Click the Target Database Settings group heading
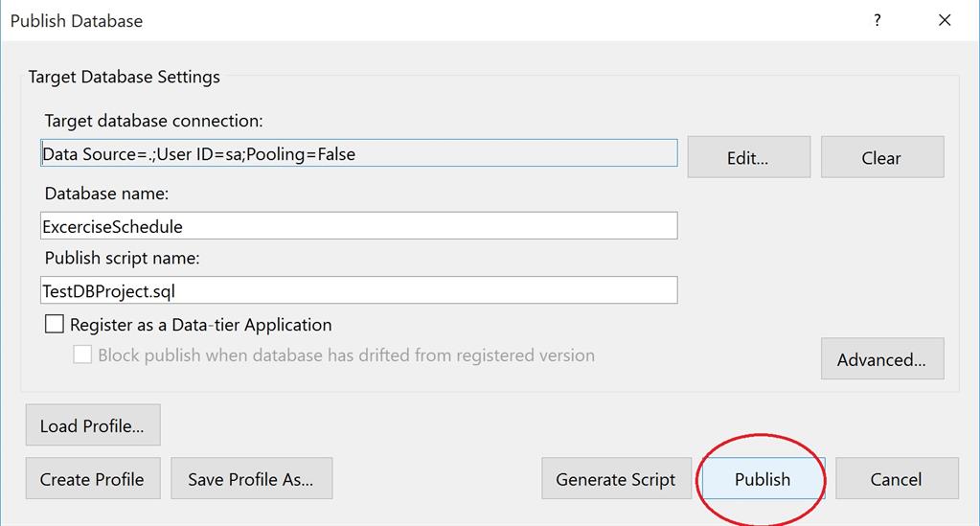This screenshot has width=980, height=526. tap(124, 77)
